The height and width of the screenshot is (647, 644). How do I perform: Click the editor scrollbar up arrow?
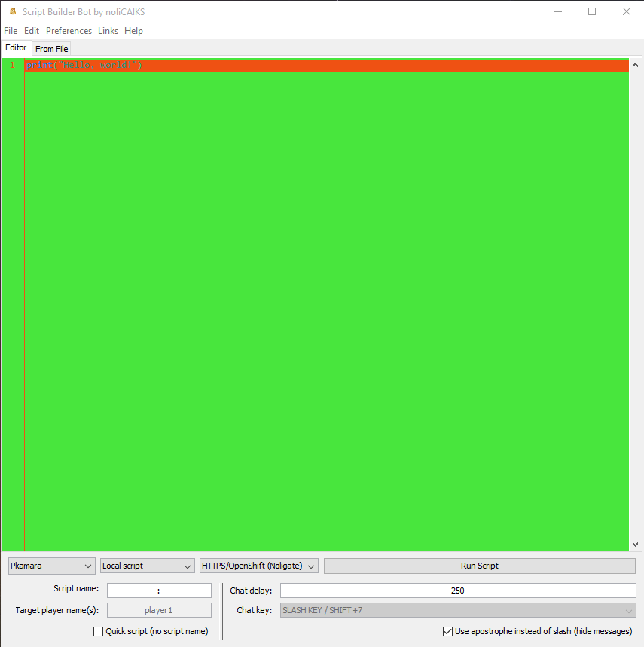click(635, 66)
